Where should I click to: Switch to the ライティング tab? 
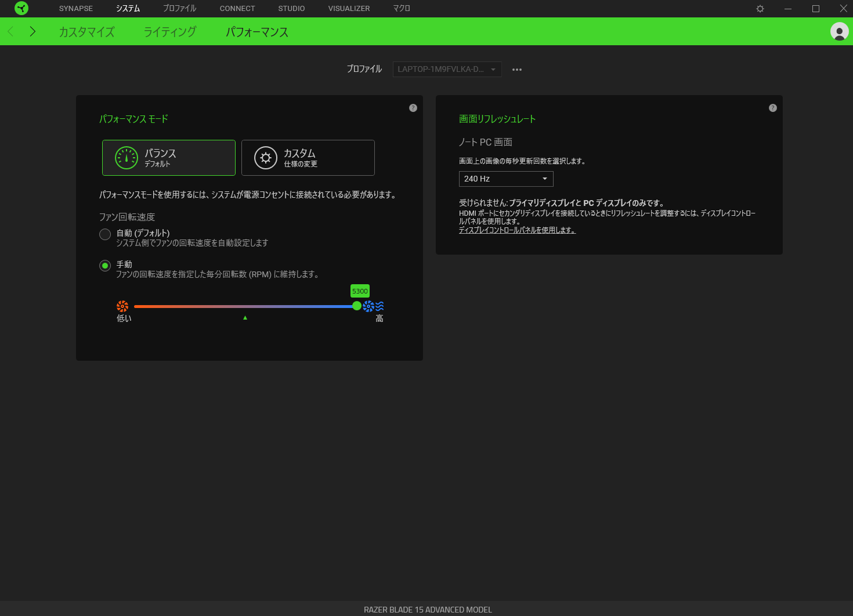170,32
